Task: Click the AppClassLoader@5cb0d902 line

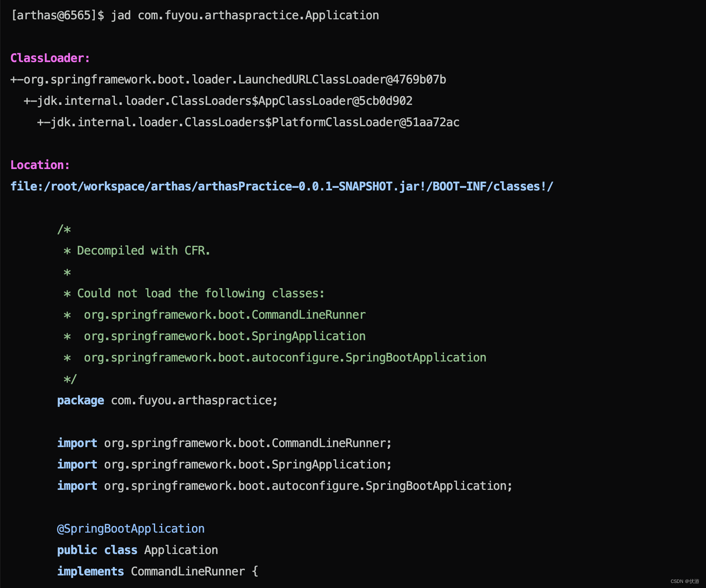Action: coord(218,101)
